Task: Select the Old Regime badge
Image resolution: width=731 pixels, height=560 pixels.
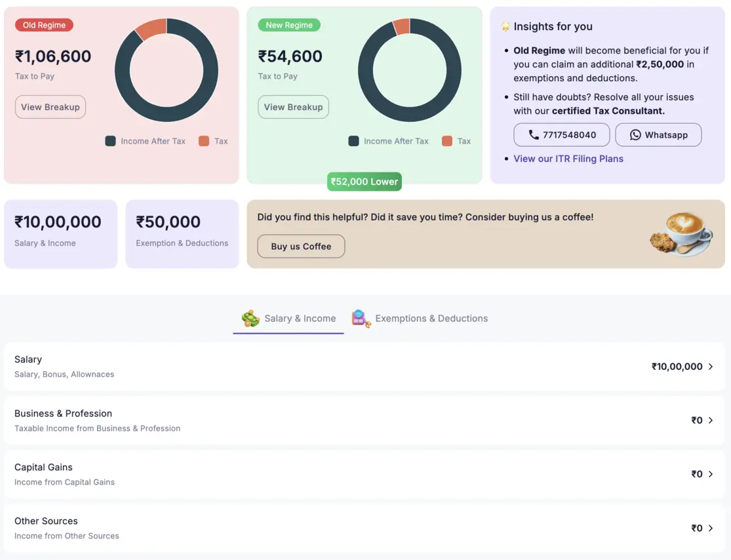Action: [x=43, y=24]
